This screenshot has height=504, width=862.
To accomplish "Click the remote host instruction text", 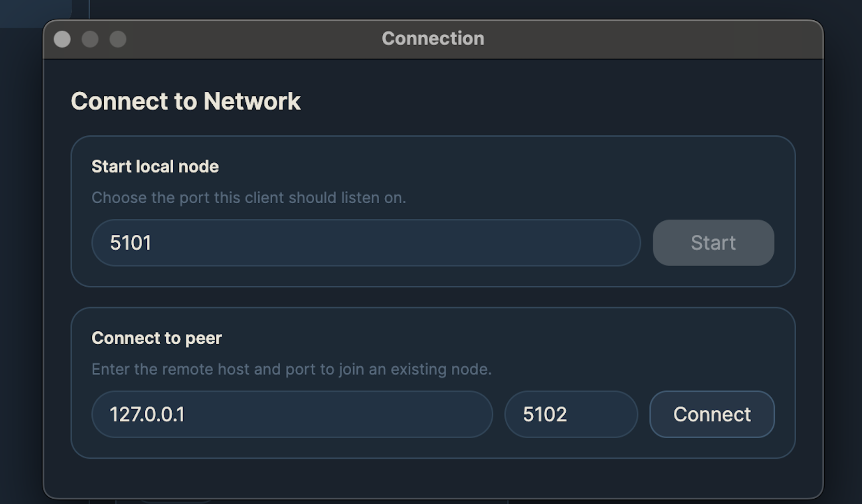I will pos(291,369).
